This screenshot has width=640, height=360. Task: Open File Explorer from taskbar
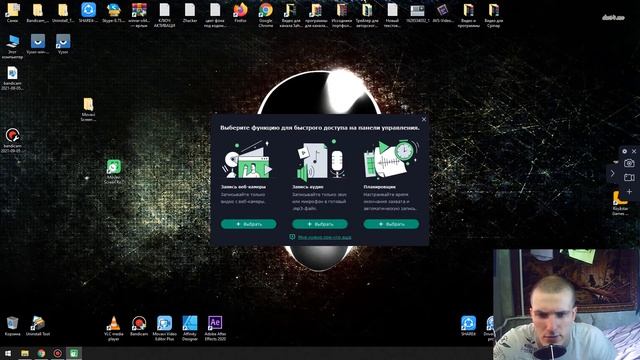click(25, 353)
